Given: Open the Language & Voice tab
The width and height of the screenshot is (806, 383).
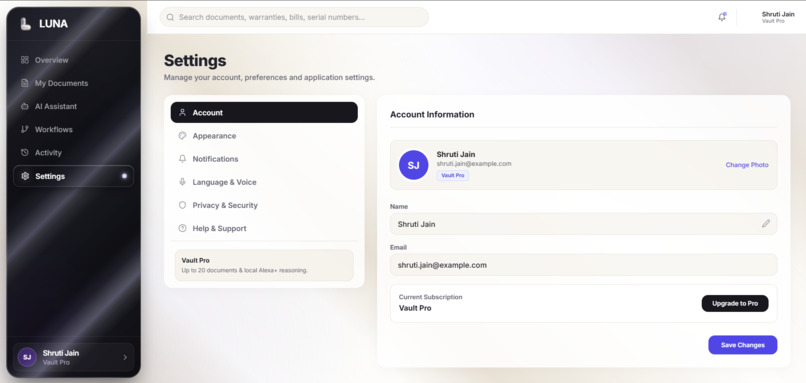Looking at the screenshot, I should [264, 182].
